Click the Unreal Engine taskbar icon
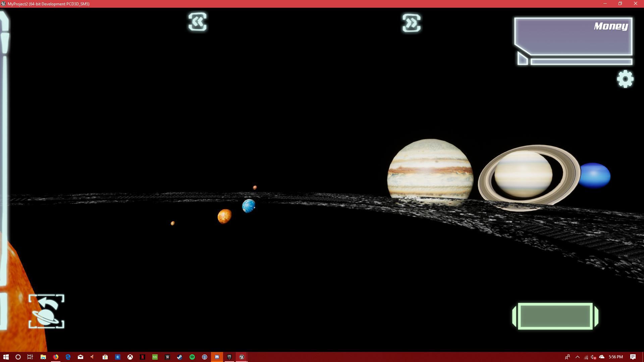644x362 pixels. point(242,357)
